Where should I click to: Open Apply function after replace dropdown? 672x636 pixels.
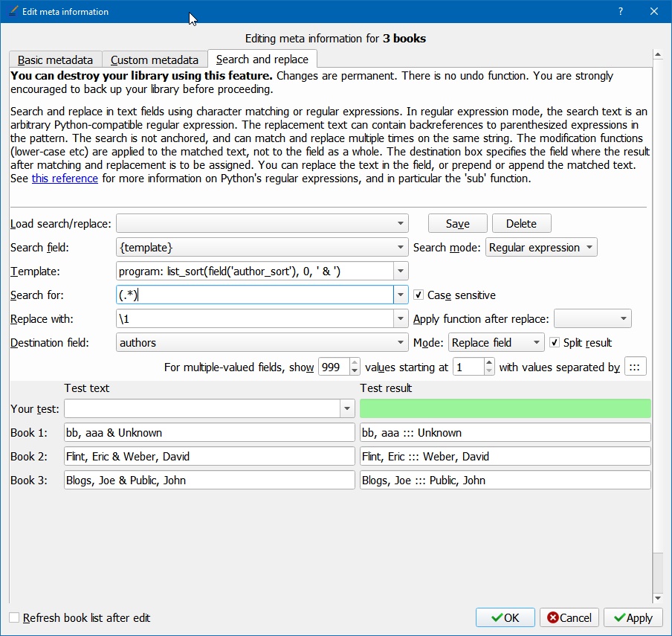592,319
